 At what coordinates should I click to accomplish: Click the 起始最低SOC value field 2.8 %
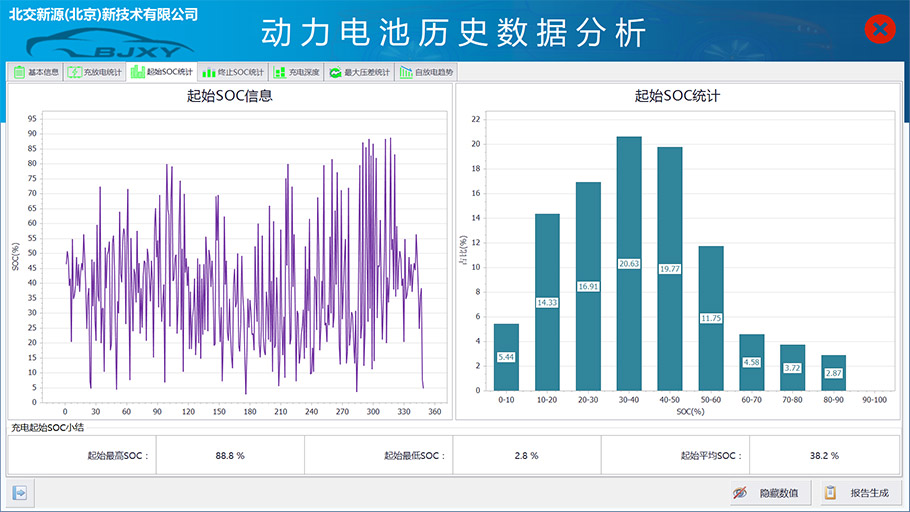527,455
